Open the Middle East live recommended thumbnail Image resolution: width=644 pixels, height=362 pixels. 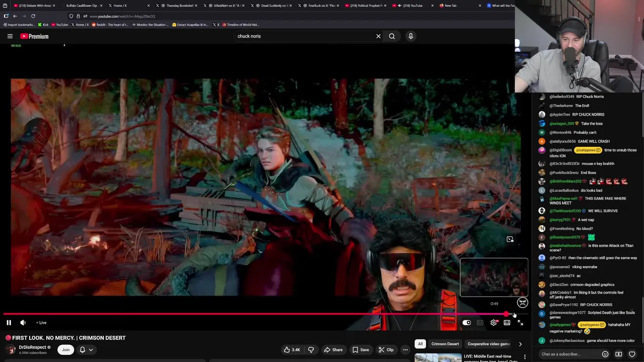[438, 357]
